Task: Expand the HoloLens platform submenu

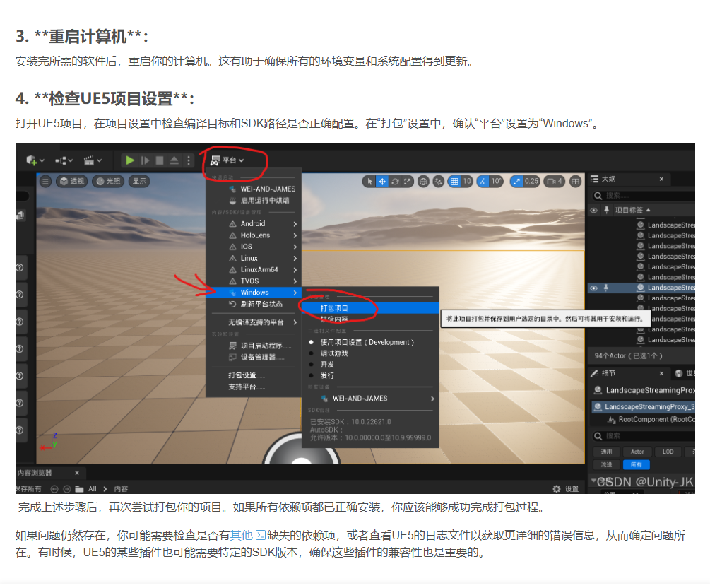Action: tap(254, 235)
